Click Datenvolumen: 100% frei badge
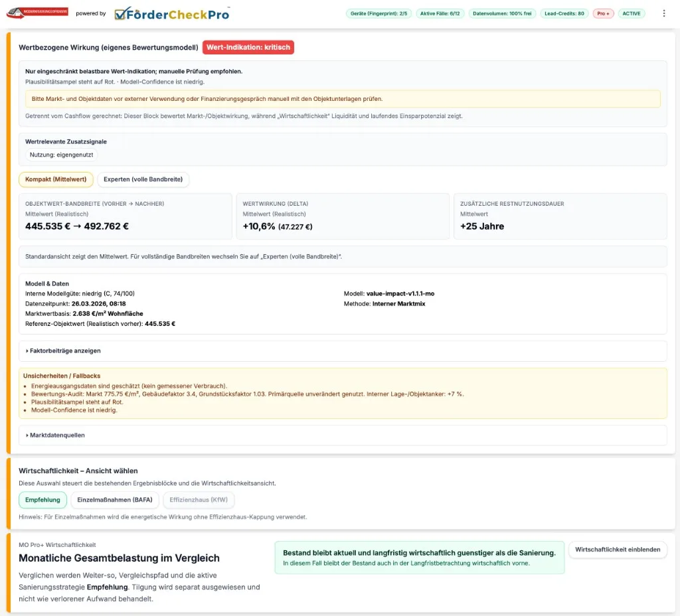The width and height of the screenshot is (680, 616). [x=502, y=13]
